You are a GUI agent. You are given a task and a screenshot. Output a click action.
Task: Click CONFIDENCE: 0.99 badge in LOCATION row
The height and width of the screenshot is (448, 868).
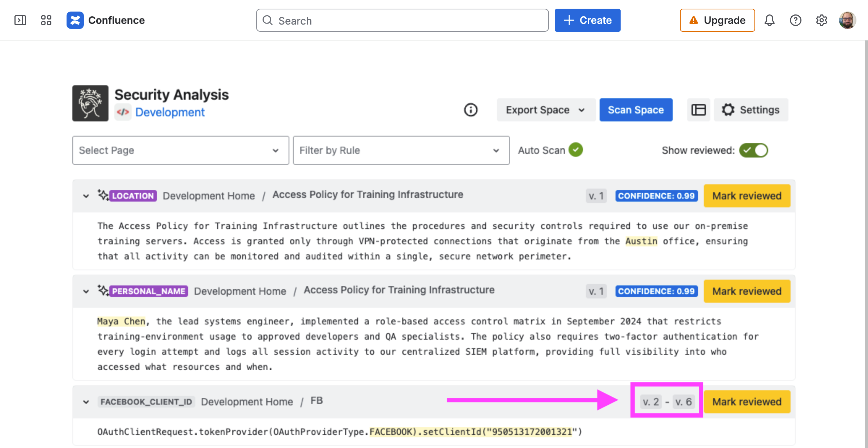656,196
